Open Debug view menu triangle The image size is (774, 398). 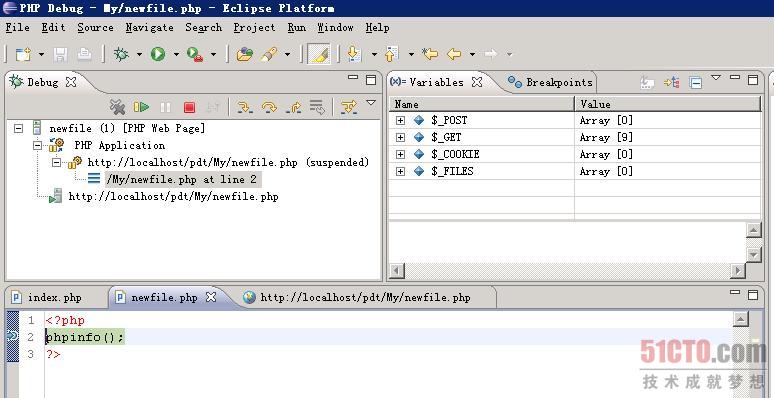click(371, 103)
